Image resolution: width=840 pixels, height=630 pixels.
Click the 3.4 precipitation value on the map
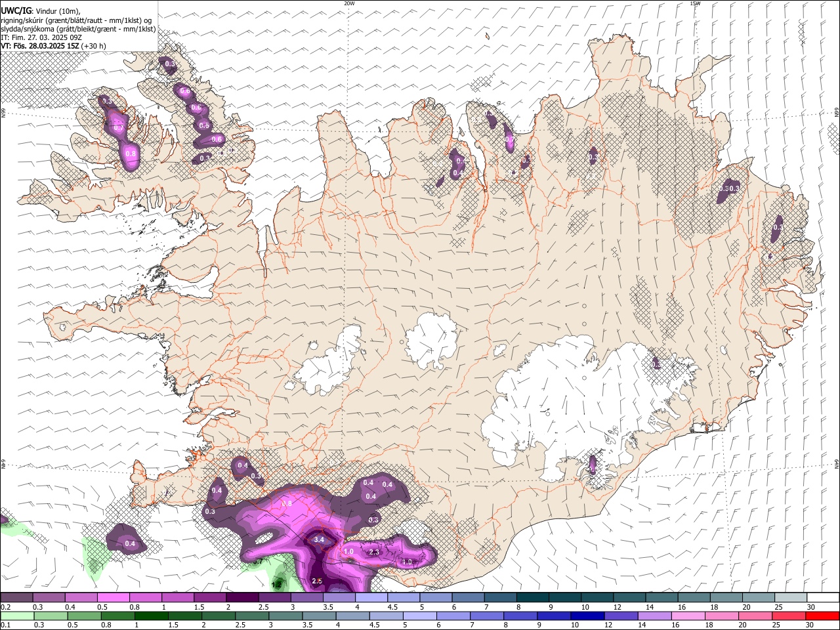point(320,539)
